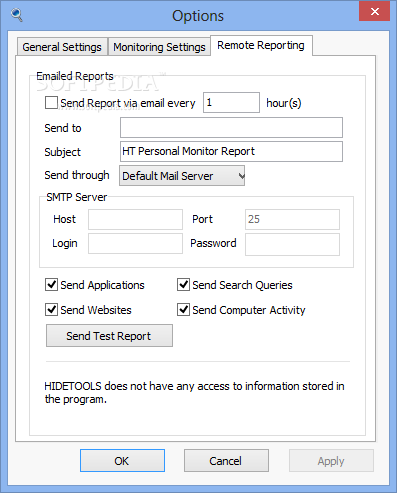Click the 'Send through' label

point(77,175)
